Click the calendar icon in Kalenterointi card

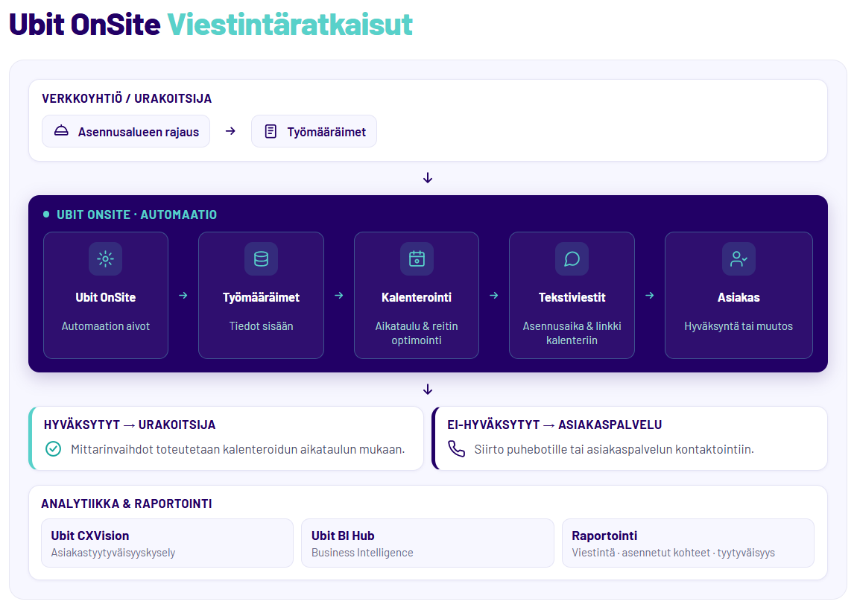tap(417, 259)
